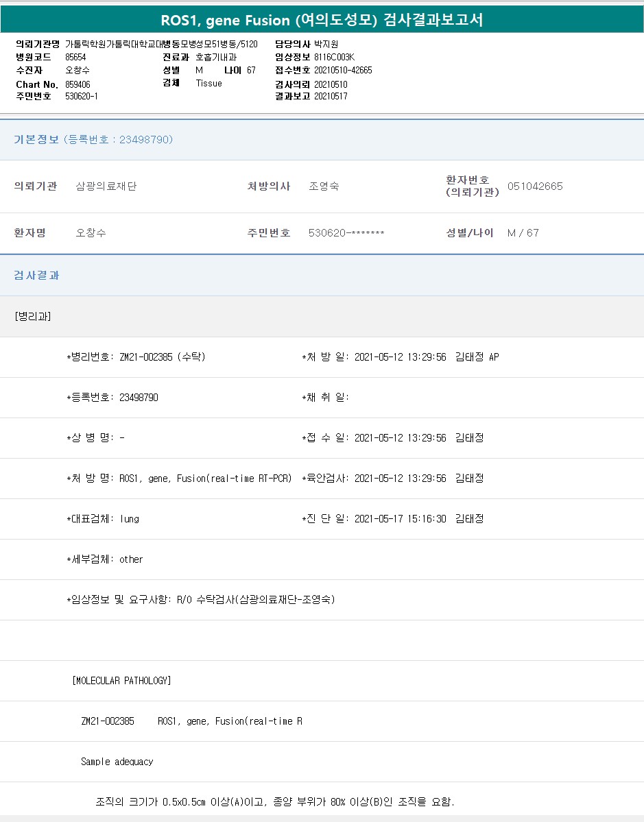The height and width of the screenshot is (822, 644).
Task: Click 처방의사 value 조영숙 in 기본정보
Action: 324,186
